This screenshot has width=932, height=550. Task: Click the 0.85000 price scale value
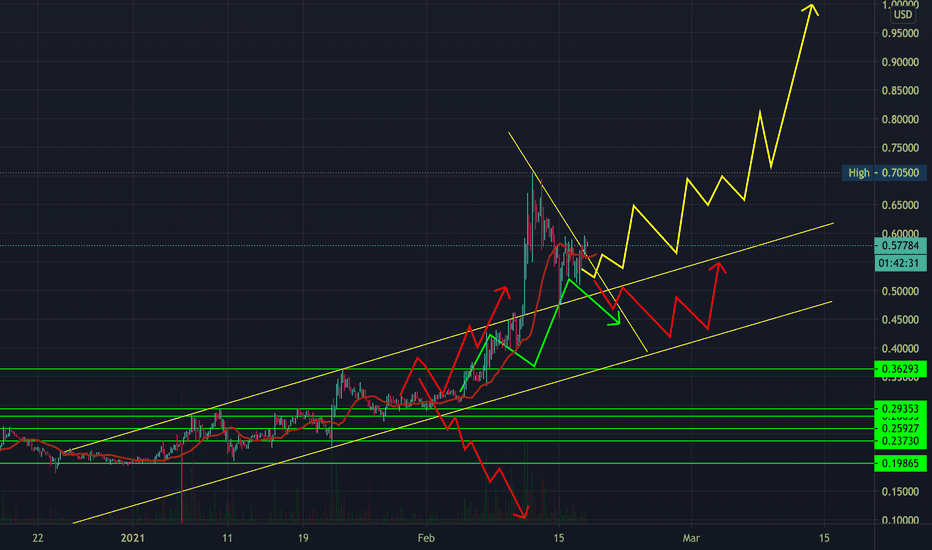pyautogui.click(x=900, y=91)
